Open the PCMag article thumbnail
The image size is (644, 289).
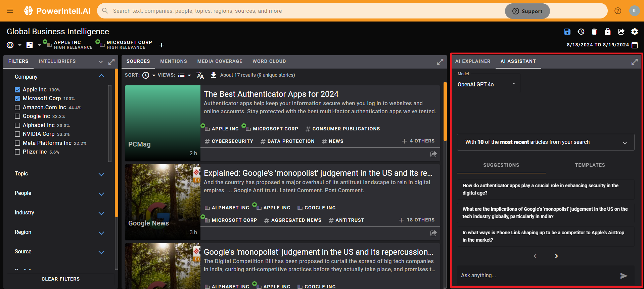pyautogui.click(x=163, y=123)
